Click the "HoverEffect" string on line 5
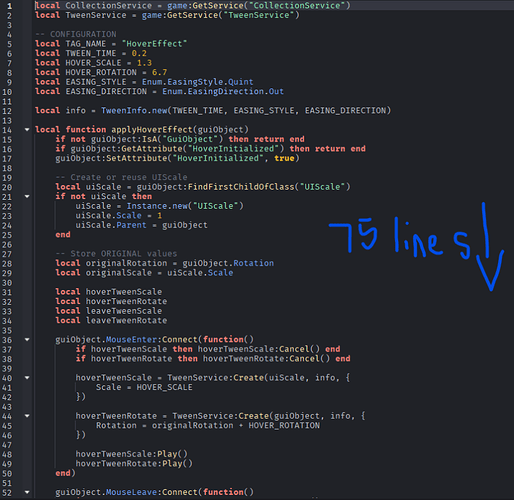Viewport: 514px width, 500px height. click(154, 44)
